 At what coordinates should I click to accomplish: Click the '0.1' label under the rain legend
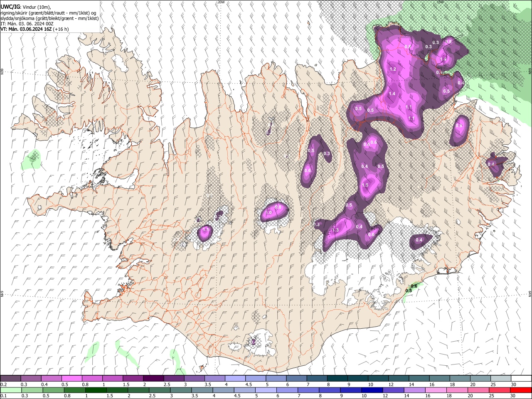point(4,396)
